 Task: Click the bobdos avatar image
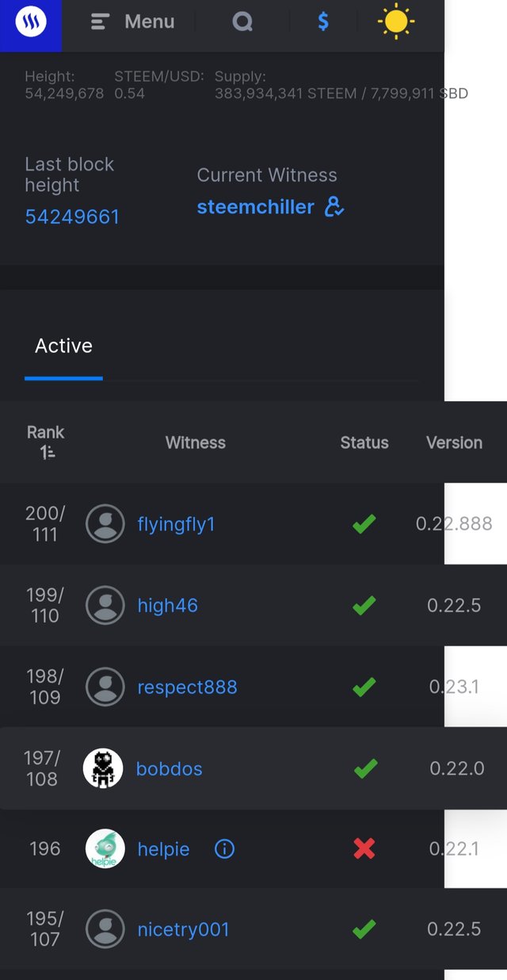pos(103,768)
